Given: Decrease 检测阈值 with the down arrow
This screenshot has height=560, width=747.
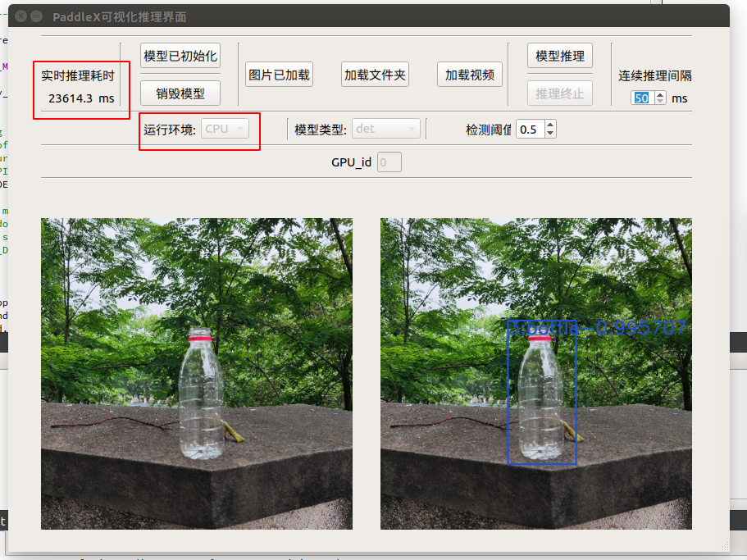Looking at the screenshot, I should (550, 133).
